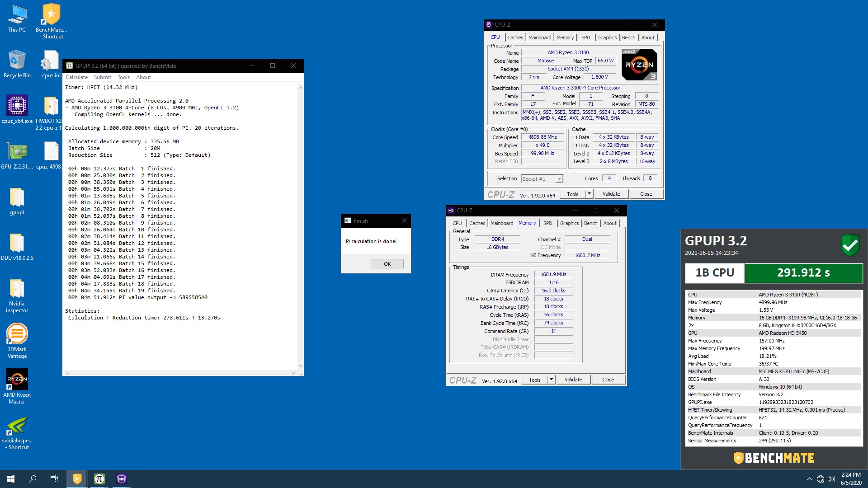Open the Socket #1 selection dropdown
868x488 pixels.
(542, 179)
